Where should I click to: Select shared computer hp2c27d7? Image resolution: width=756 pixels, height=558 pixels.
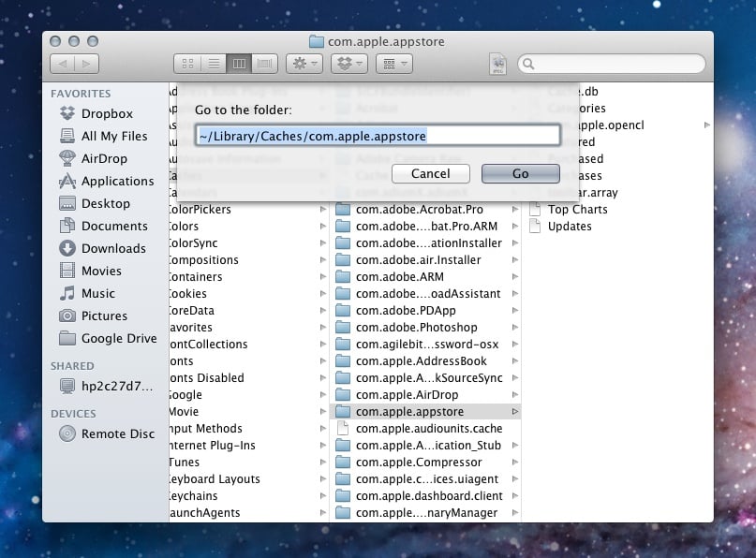105,386
